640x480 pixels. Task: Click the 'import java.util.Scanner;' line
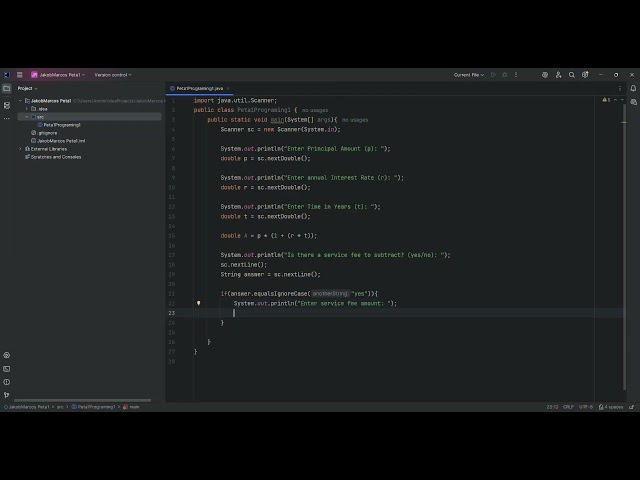pos(236,100)
